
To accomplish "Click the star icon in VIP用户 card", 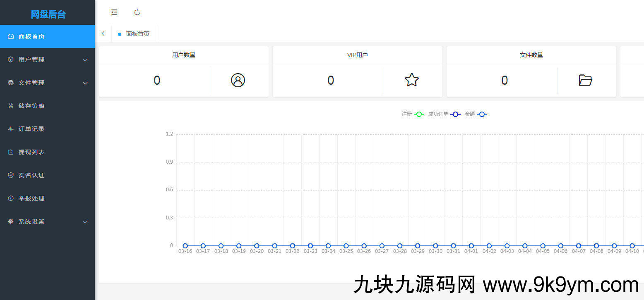I will coord(412,80).
